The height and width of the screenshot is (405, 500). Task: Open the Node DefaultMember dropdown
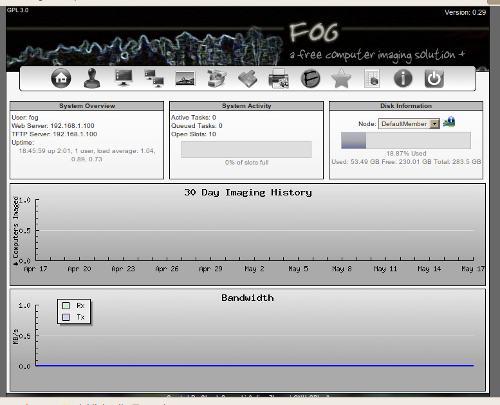409,124
